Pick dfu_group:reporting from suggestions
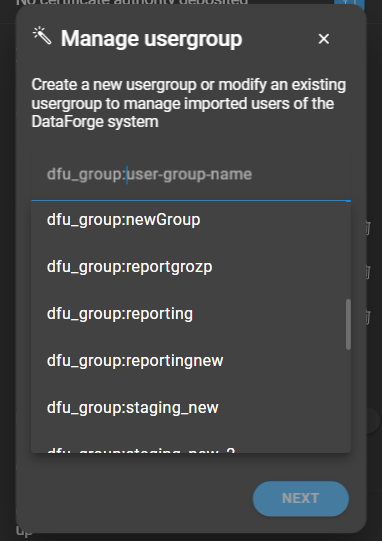The height and width of the screenshot is (541, 382). tap(191, 314)
